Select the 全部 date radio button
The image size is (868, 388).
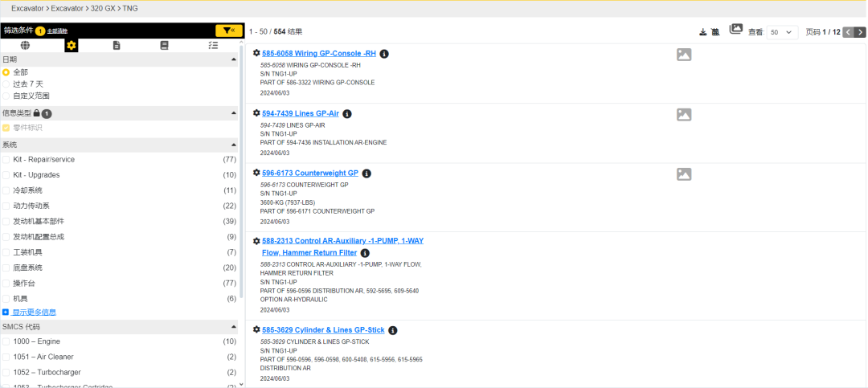coord(6,72)
